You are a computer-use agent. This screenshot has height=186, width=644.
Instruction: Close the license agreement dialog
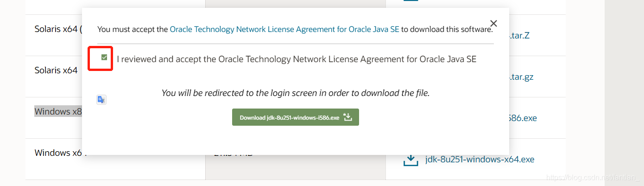pyautogui.click(x=493, y=23)
